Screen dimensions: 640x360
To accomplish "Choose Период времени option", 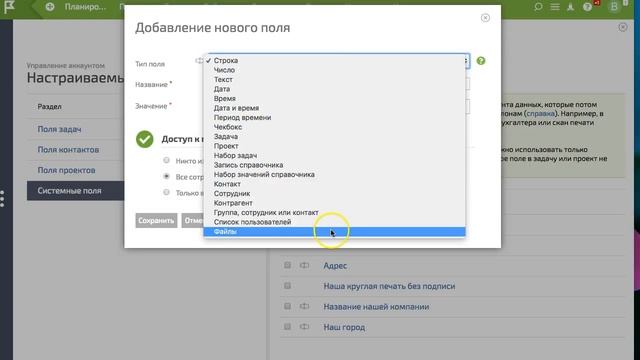I will pos(334,117).
